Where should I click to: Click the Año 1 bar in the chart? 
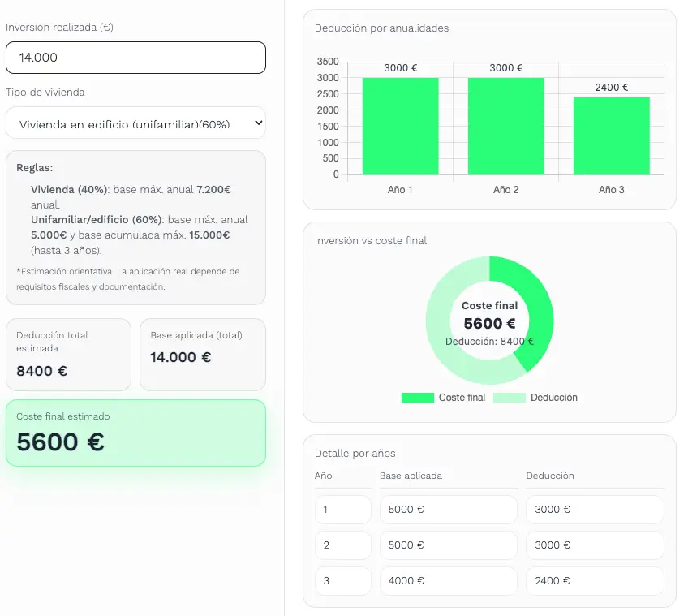click(400, 127)
